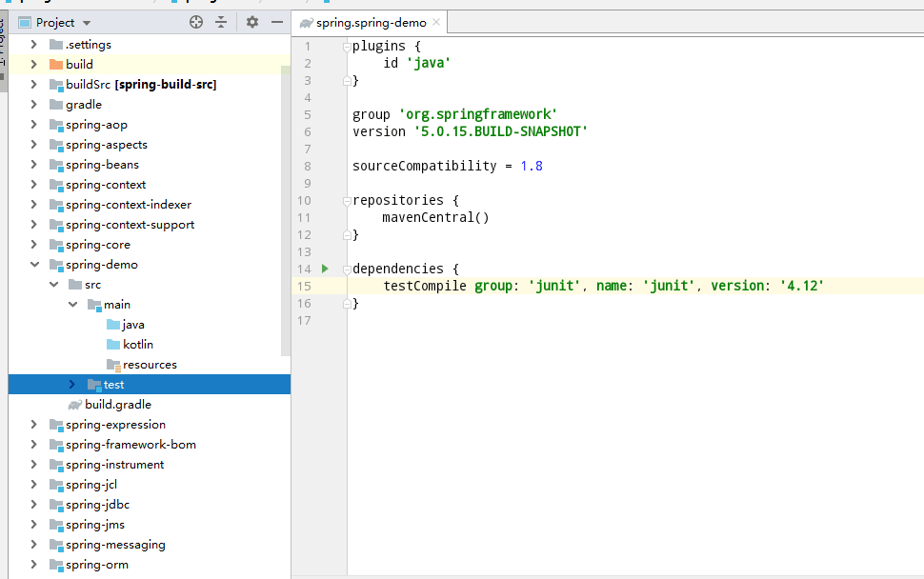Viewport: 924px width, 579px height.
Task: Click the locate-in-project crosshair icon
Action: [x=196, y=23]
